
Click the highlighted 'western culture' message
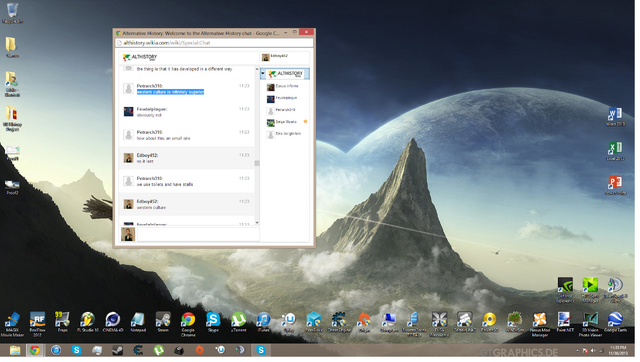pyautogui.click(x=170, y=92)
